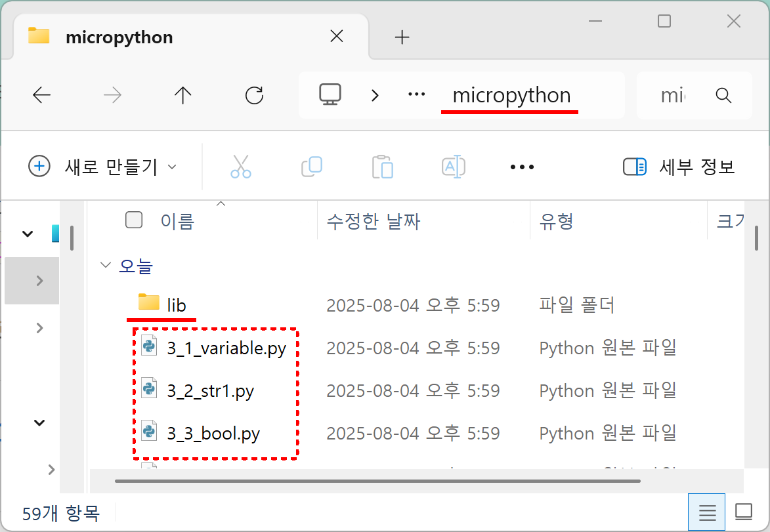
Task: Select the 3_1_variable.py file
Action: [226, 348]
